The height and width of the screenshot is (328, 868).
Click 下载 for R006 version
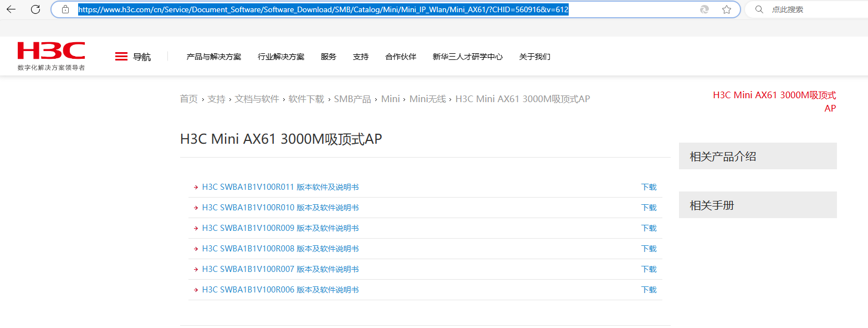649,290
